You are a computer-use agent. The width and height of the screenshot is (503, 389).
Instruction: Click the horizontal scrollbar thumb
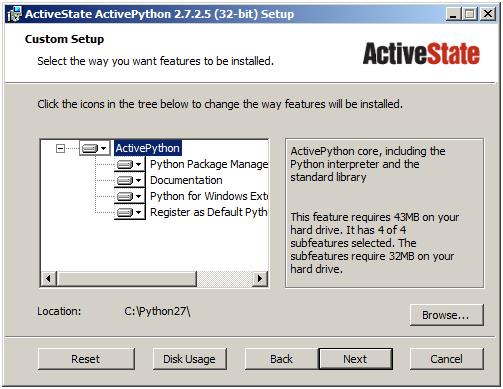tap(127, 278)
